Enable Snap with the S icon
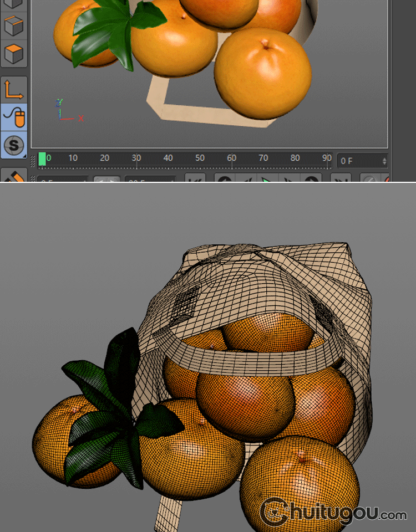Image resolution: width=416 pixels, height=532 pixels. (x=14, y=146)
